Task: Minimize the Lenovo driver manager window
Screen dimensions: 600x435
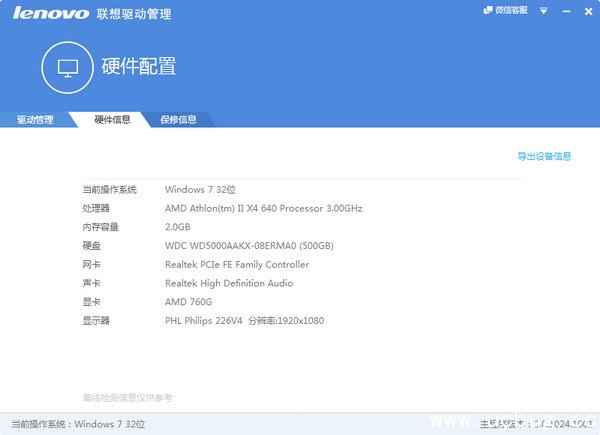Action: [566, 11]
